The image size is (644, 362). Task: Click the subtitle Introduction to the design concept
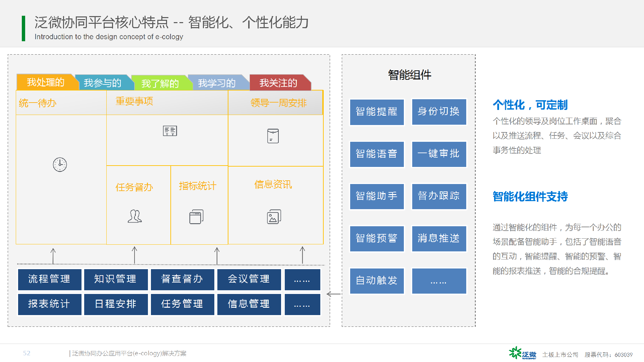(x=109, y=37)
